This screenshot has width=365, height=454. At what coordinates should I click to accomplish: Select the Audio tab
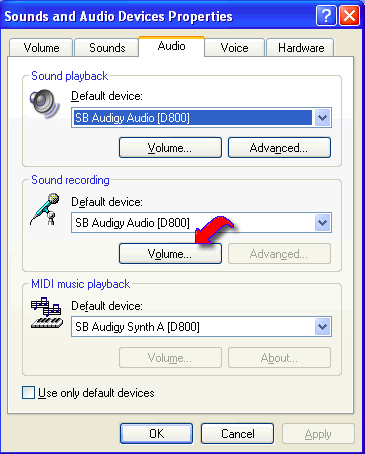coord(171,46)
